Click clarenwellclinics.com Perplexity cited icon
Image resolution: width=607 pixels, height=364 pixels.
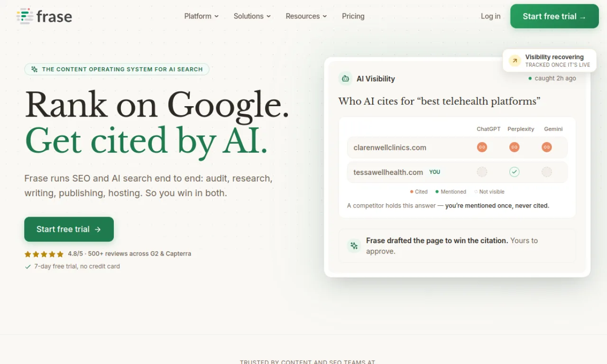[514, 147]
